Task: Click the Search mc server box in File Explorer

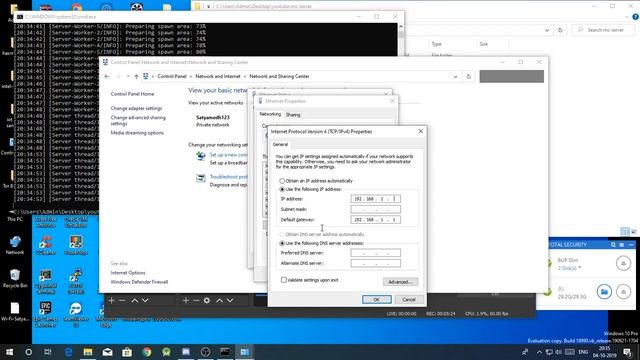Action: coord(603,30)
